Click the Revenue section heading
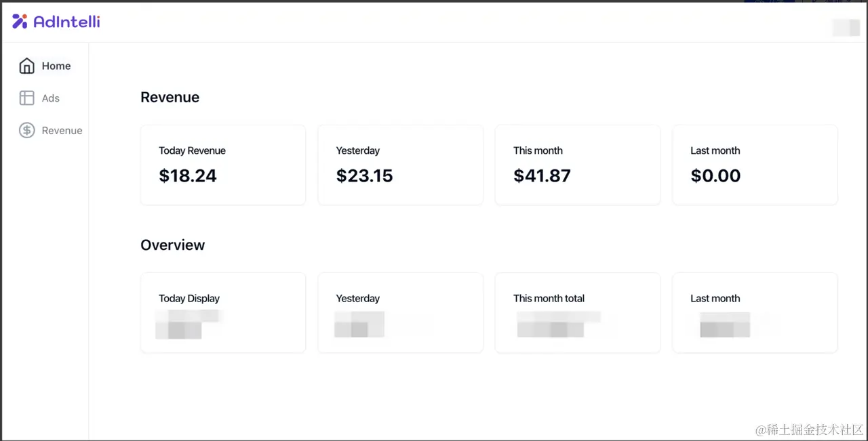Viewport: 868px width, 441px height. (x=170, y=98)
